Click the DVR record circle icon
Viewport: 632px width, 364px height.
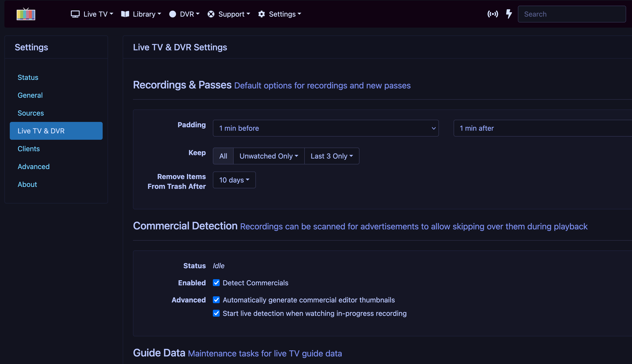click(173, 14)
